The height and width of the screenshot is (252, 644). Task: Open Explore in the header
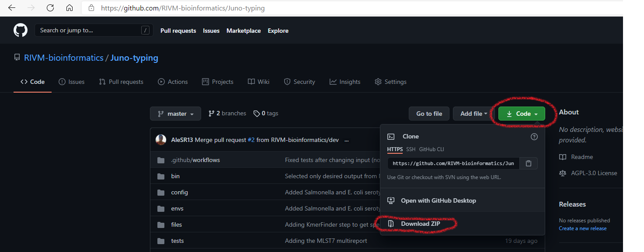click(x=278, y=31)
